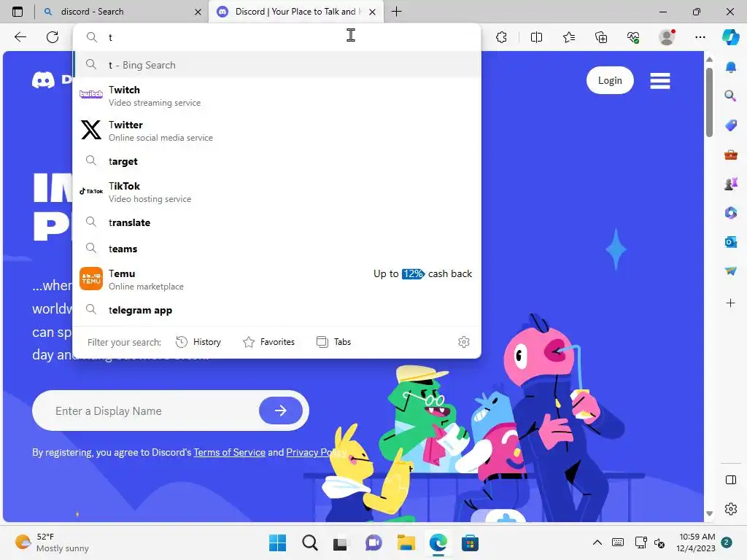The width and height of the screenshot is (747, 560).
Task: Show hidden system tray icons
Action: (x=597, y=542)
